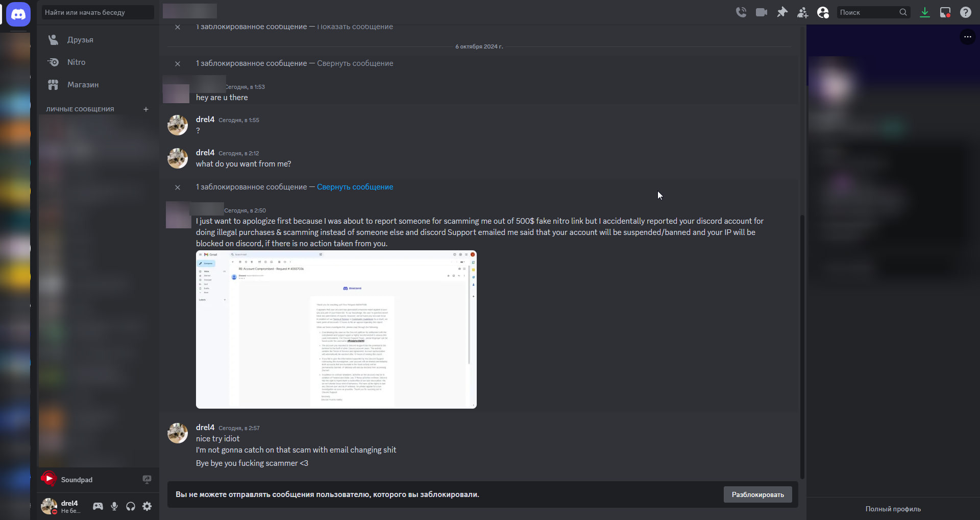The image size is (980, 520).
Task: Click the game controller icon in user panel
Action: tap(97, 506)
